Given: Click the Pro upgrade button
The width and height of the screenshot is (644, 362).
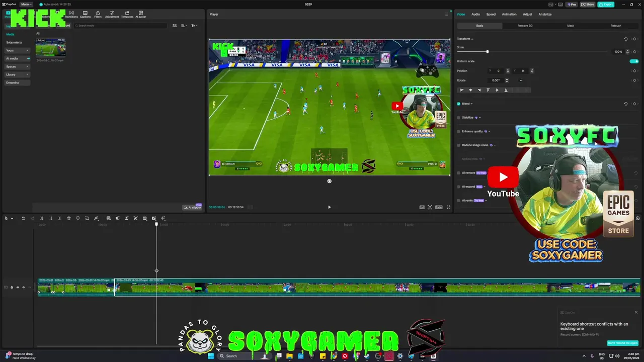Looking at the screenshot, I should click(x=572, y=5).
